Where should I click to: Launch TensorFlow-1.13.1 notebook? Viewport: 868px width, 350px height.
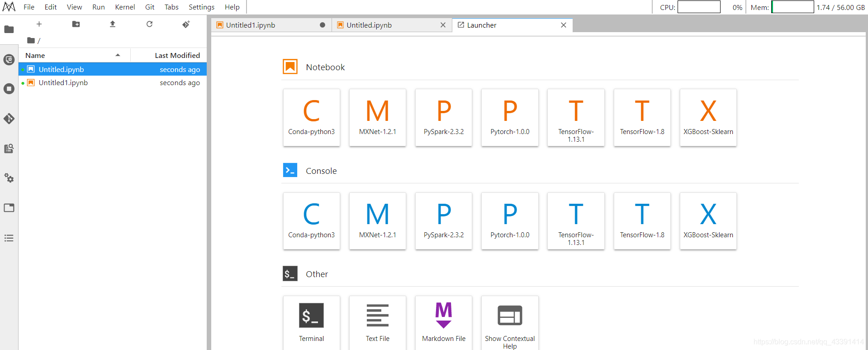click(x=576, y=117)
